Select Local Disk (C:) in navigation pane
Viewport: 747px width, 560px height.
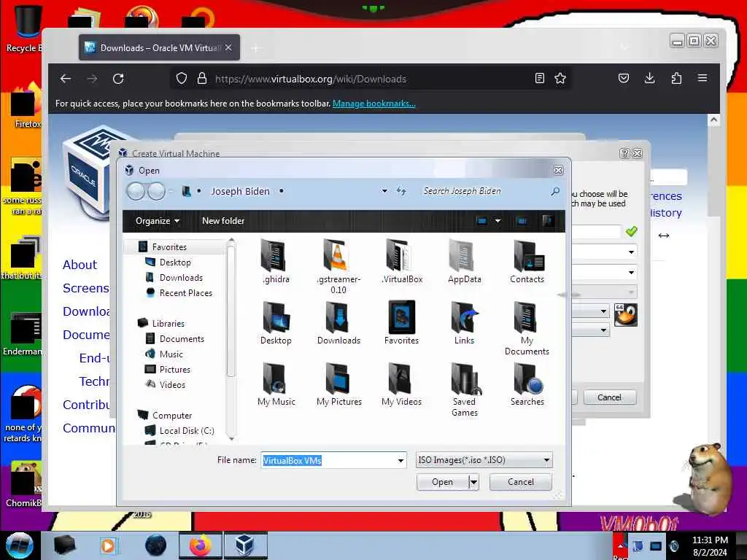pyautogui.click(x=187, y=431)
